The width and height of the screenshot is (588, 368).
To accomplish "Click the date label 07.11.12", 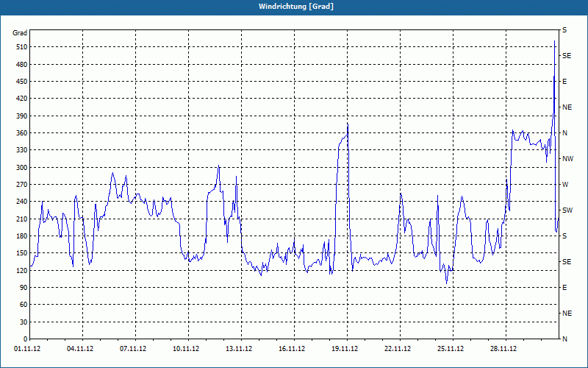I will click(133, 349).
